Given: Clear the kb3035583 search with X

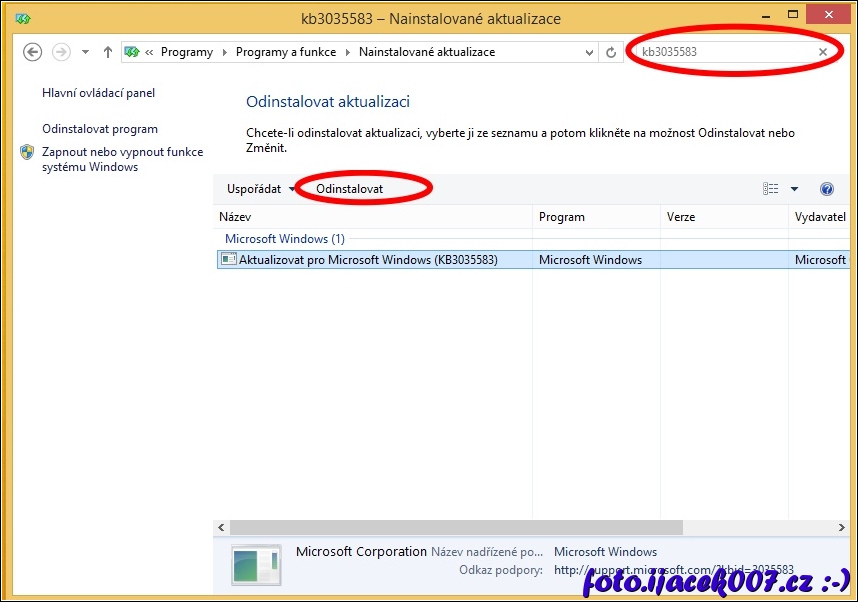Looking at the screenshot, I should pyautogui.click(x=823, y=52).
